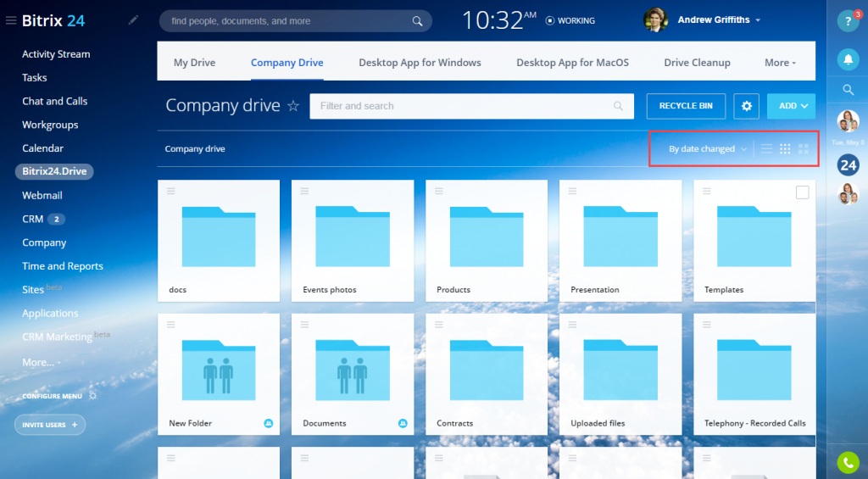Switch to the My Drive tab

(x=194, y=63)
